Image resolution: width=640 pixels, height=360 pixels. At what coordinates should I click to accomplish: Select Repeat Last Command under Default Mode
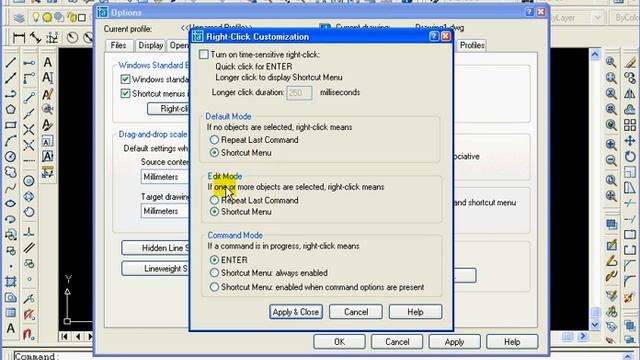(x=214, y=140)
